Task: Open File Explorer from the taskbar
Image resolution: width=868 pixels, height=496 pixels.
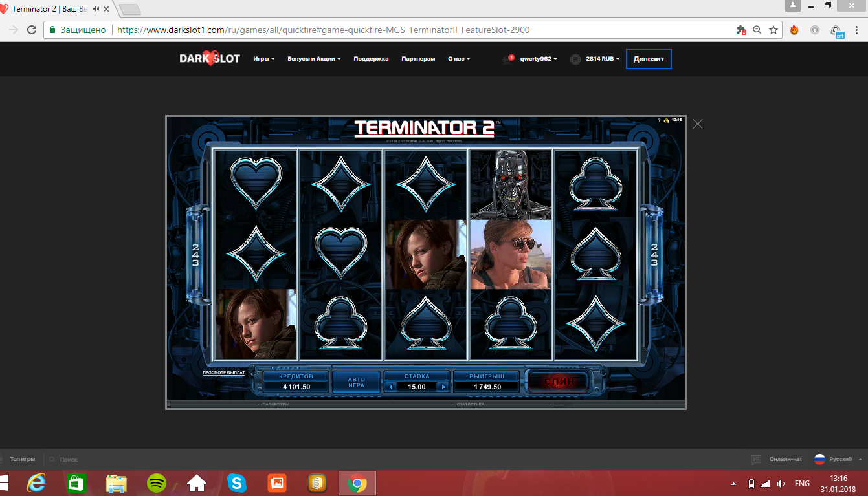Action: tap(117, 483)
